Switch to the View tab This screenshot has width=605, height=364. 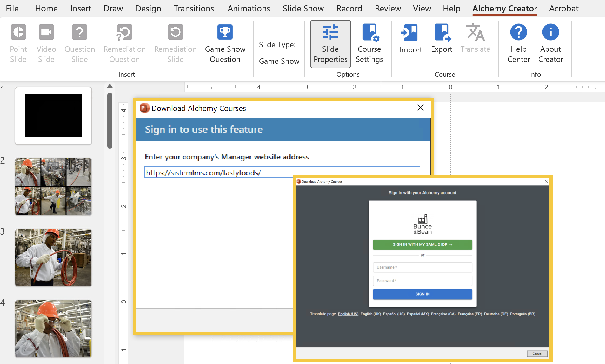(x=422, y=9)
